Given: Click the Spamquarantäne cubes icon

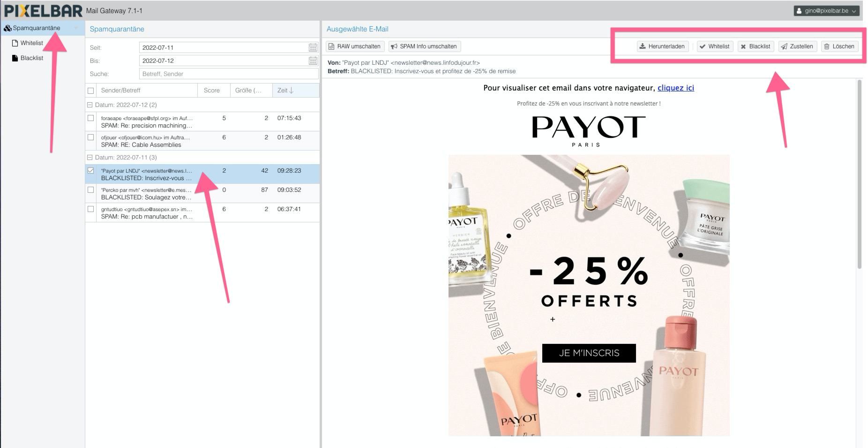Looking at the screenshot, I should click(x=7, y=28).
